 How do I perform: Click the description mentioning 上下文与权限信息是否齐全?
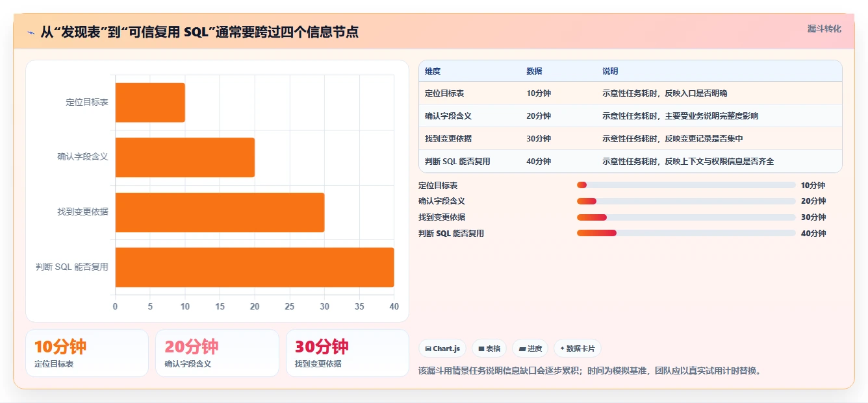(688, 162)
